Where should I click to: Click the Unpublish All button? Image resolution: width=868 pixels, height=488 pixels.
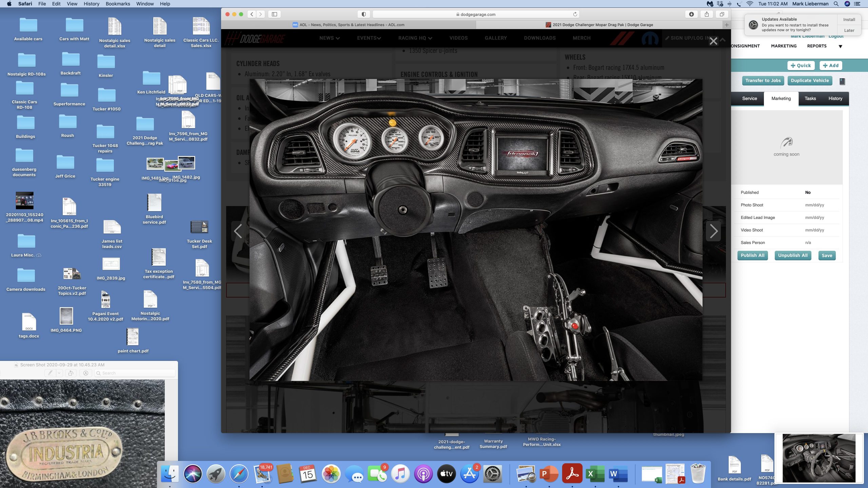point(793,255)
